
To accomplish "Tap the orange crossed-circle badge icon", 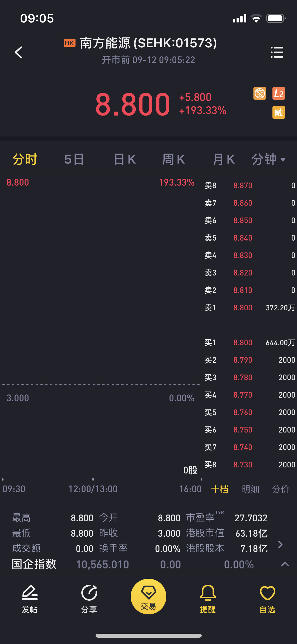I will pyautogui.click(x=260, y=93).
